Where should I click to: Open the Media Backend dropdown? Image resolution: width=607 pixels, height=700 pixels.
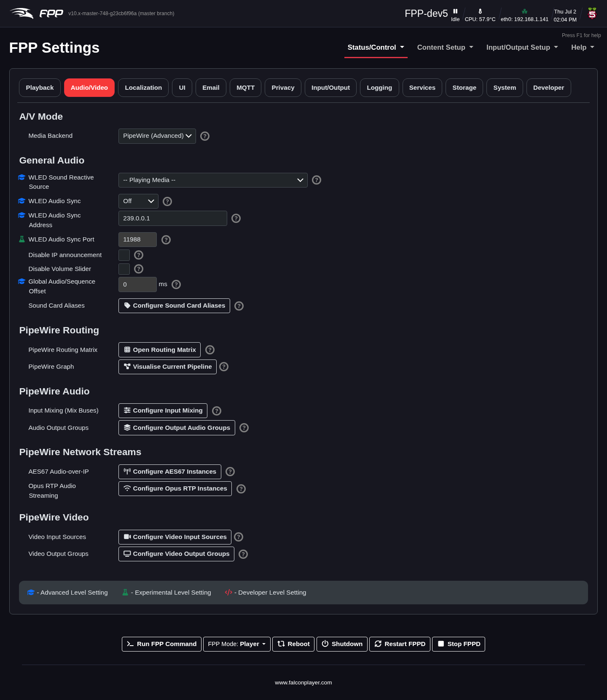pos(157,136)
